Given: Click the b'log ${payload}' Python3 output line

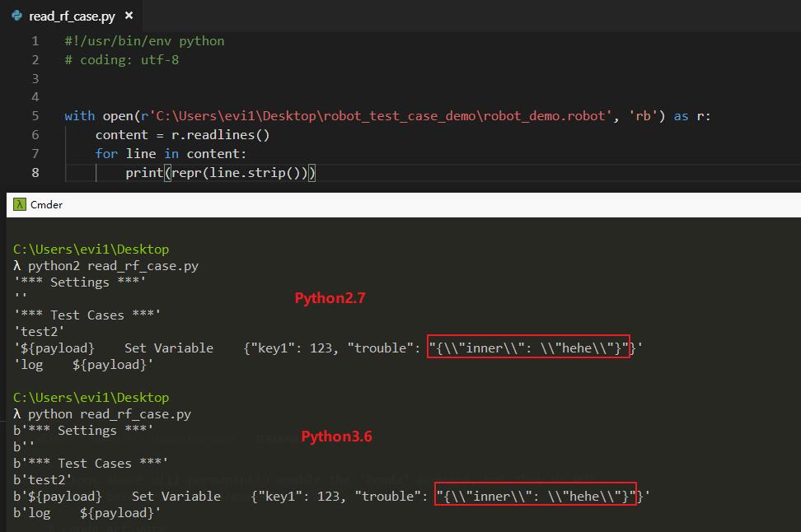Looking at the screenshot, I should 87,512.
